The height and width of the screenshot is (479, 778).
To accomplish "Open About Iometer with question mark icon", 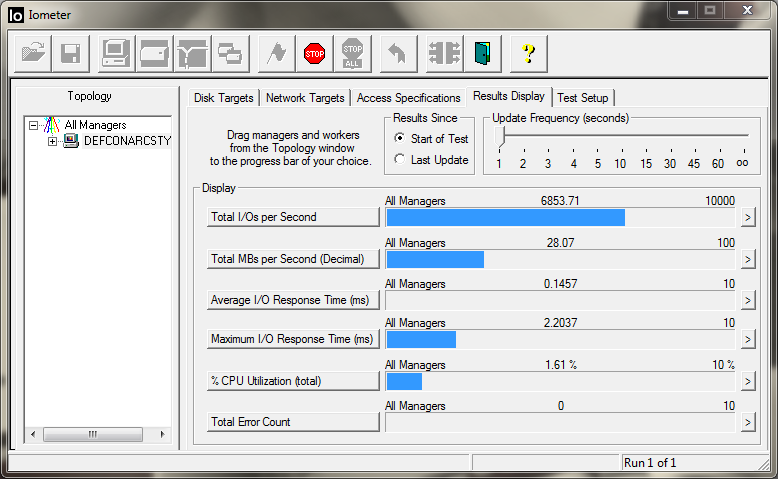I will tap(529, 53).
